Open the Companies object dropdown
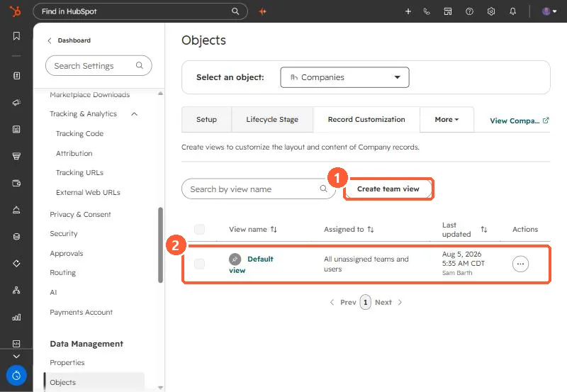567x392 pixels. pos(344,77)
